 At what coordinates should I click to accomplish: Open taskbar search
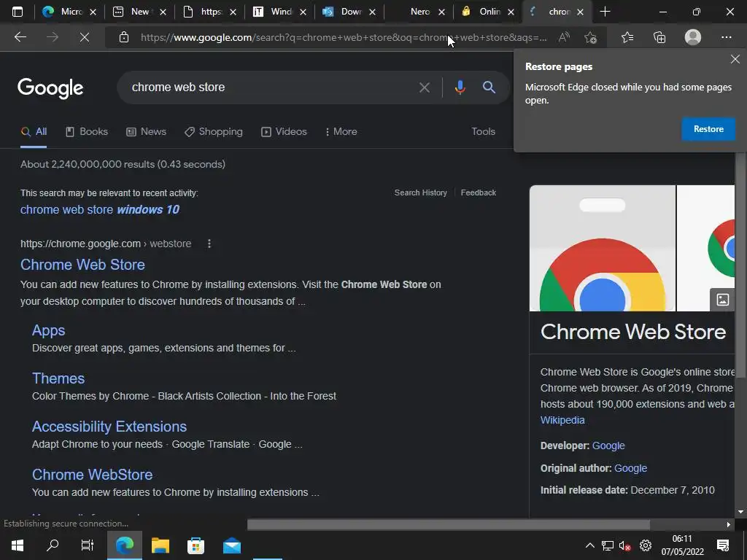click(x=53, y=545)
